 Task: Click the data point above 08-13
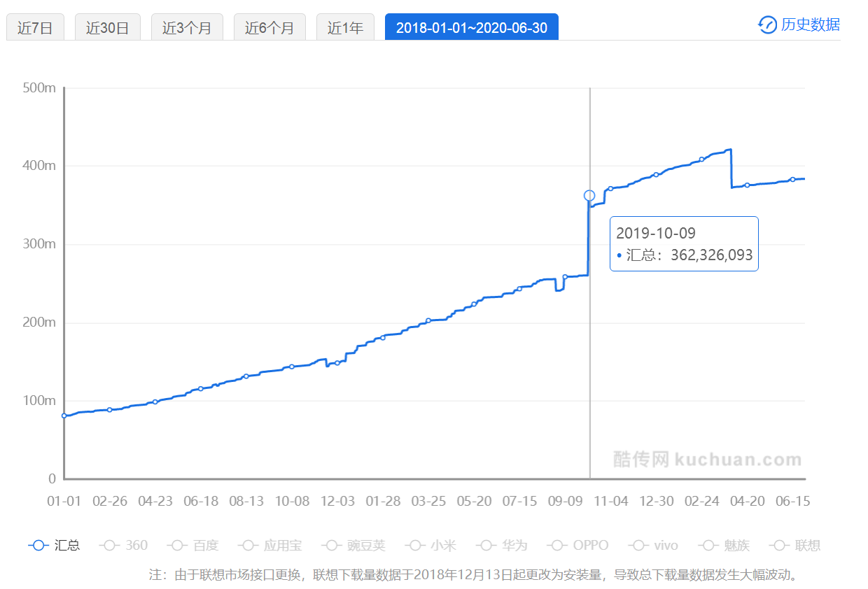[x=246, y=376]
